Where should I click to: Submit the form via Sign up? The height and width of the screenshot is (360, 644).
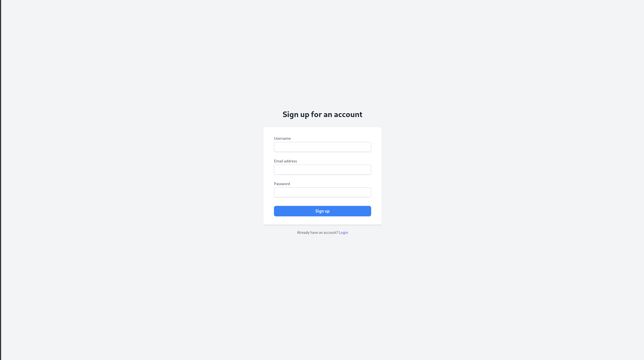[x=322, y=211]
